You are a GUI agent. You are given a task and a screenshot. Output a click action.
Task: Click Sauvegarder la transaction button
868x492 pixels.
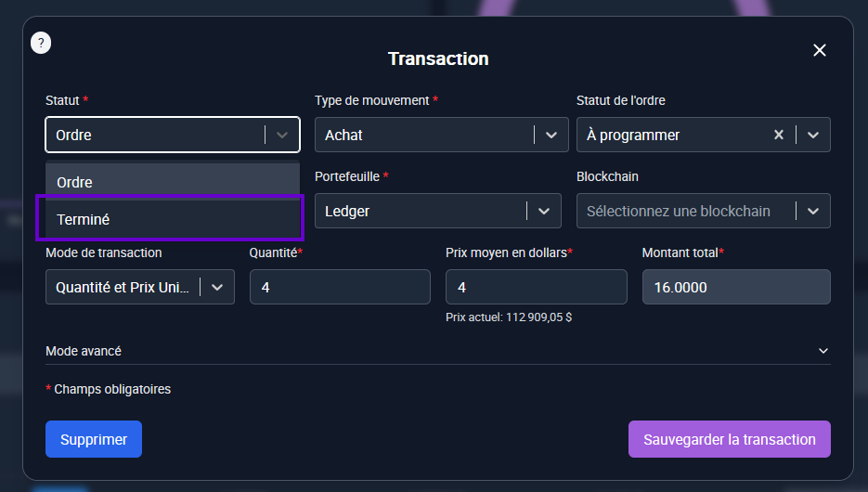coord(729,439)
